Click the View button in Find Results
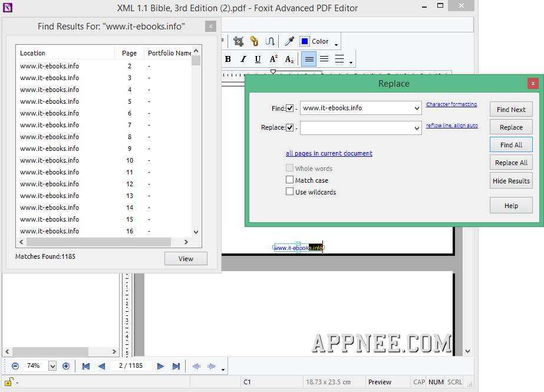 pyautogui.click(x=186, y=259)
